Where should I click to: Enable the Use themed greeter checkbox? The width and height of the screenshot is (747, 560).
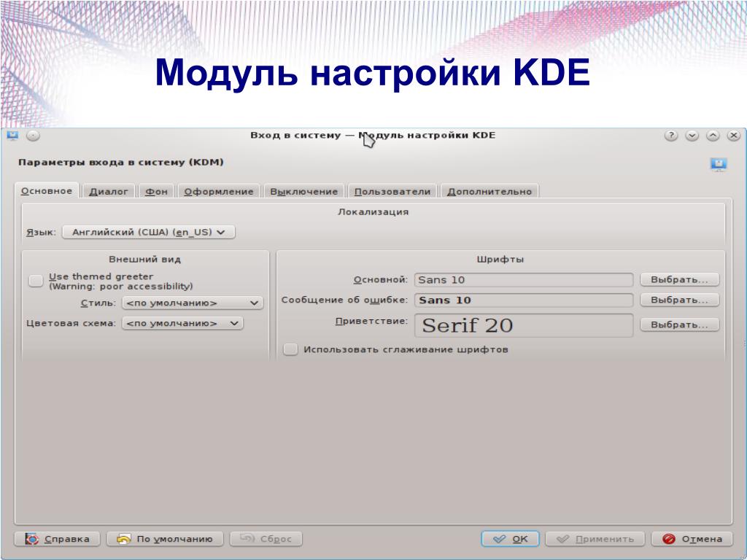(x=36, y=281)
